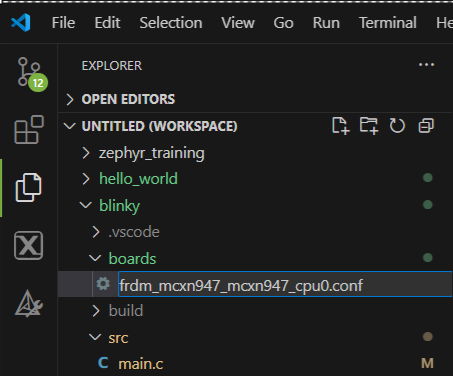Image resolution: width=453 pixels, height=376 pixels.
Task: Collapse all folders in Explorer
Action: 426,126
